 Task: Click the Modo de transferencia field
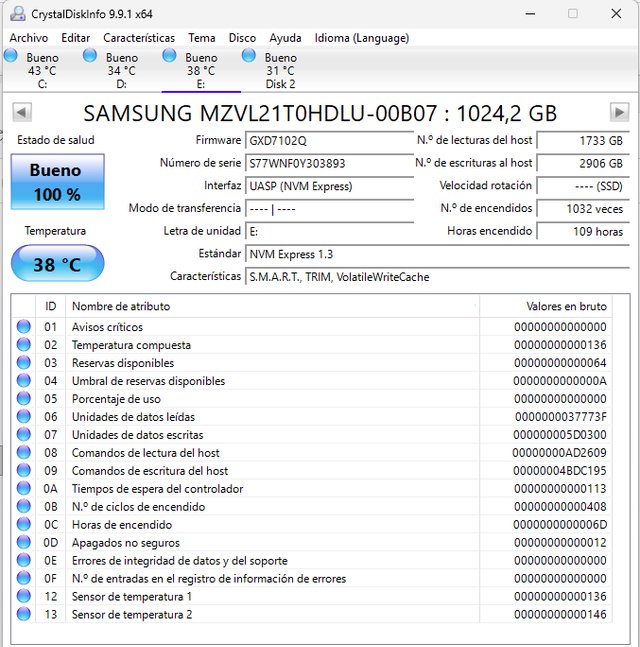[329, 209]
